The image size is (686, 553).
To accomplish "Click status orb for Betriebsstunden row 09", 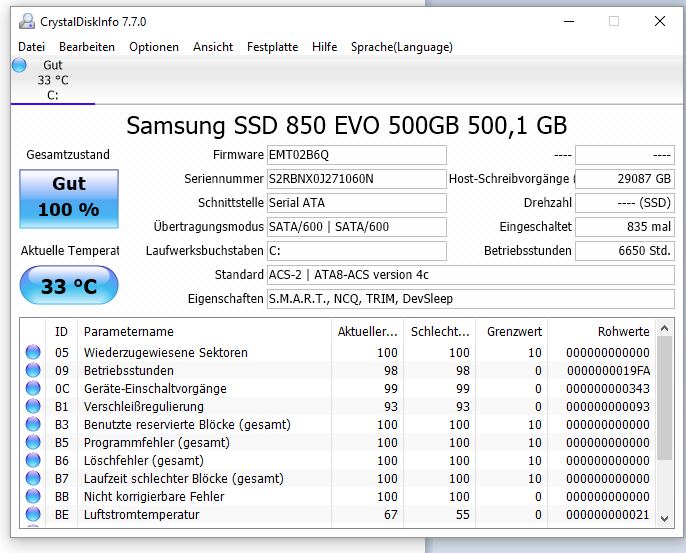I will 33,370.
